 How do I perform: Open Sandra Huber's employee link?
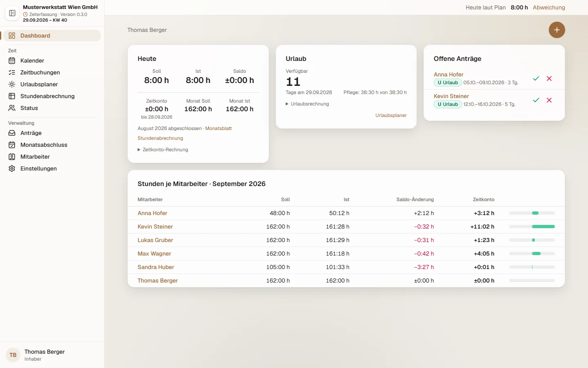pos(156,267)
